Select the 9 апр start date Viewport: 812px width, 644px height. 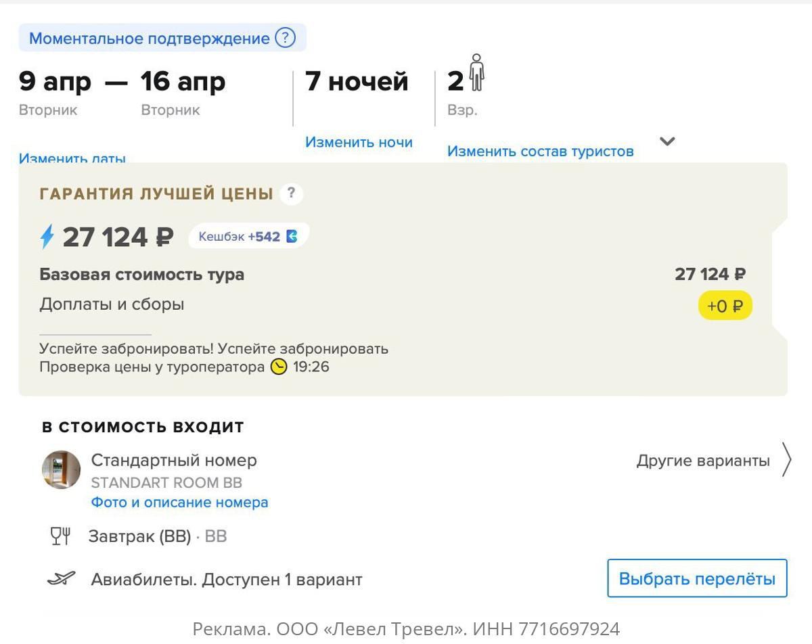55,83
